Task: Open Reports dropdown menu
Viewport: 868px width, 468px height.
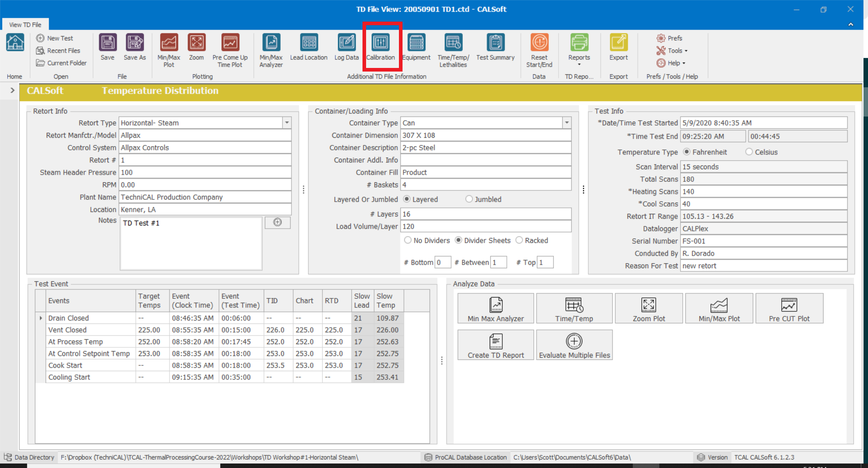Action: coord(579,50)
